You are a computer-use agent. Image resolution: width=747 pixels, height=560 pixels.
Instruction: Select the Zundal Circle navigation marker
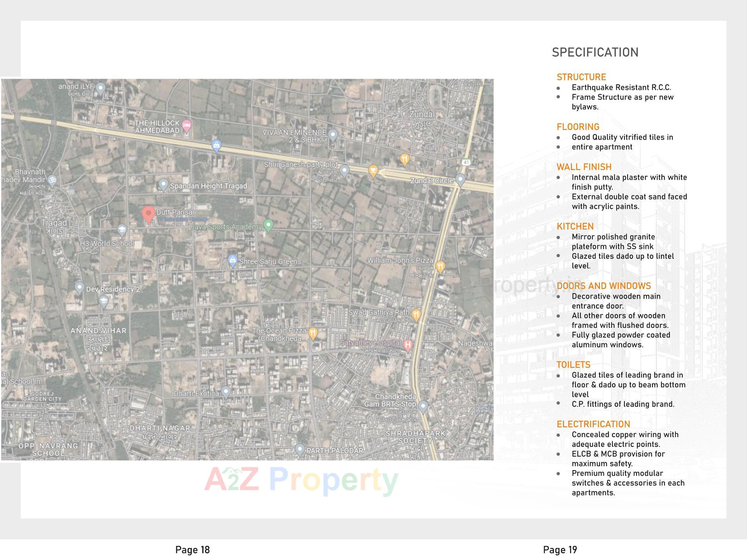coord(460,180)
